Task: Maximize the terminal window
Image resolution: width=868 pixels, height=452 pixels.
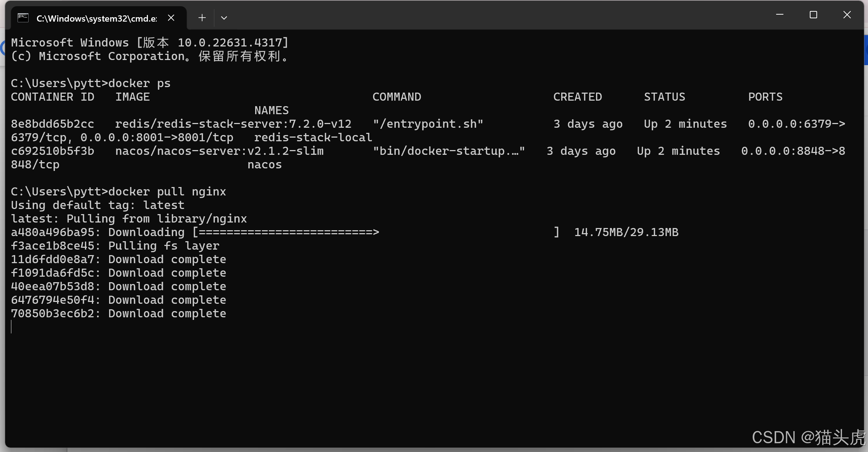Action: 813,15
